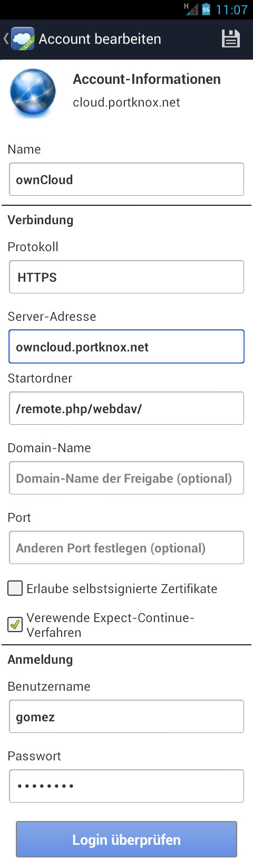
Task: Uncheck Verewende Expect-Continue-Verfahren checkbox
Action: [15, 625]
